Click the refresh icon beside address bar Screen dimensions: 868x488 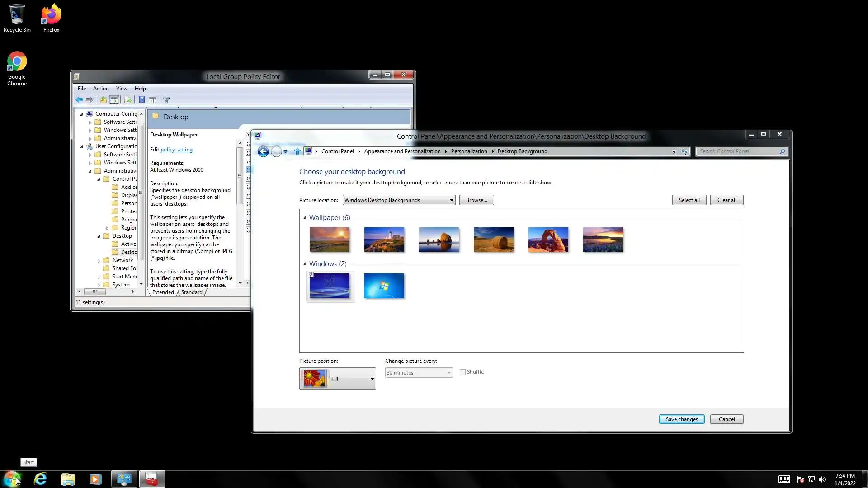pyautogui.click(x=684, y=152)
